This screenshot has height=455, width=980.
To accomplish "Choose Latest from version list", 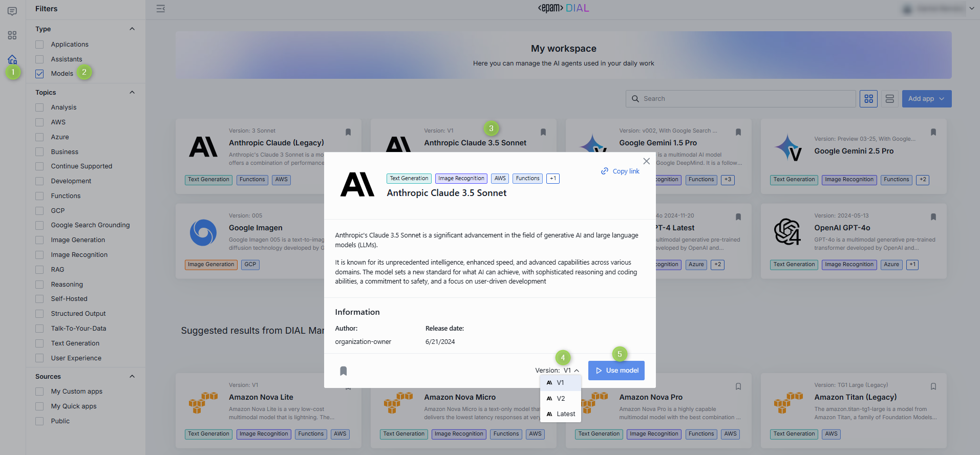I will coord(561,414).
